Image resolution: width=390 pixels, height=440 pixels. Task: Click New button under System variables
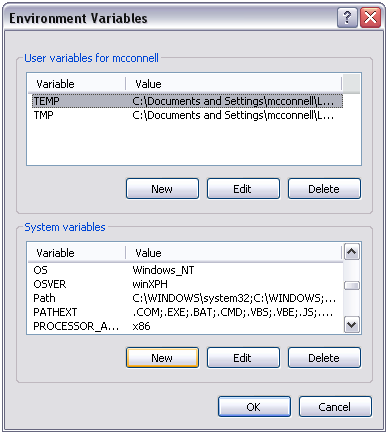pos(162,358)
